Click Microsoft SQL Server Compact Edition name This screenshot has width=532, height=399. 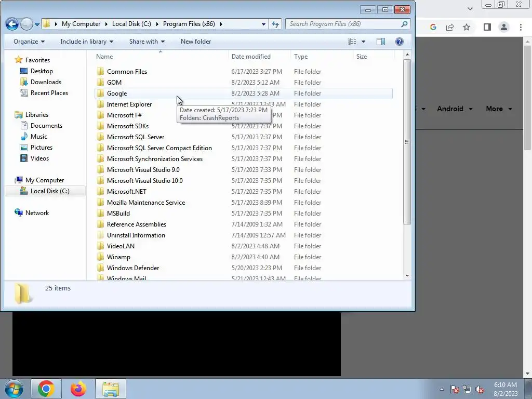coord(159,148)
